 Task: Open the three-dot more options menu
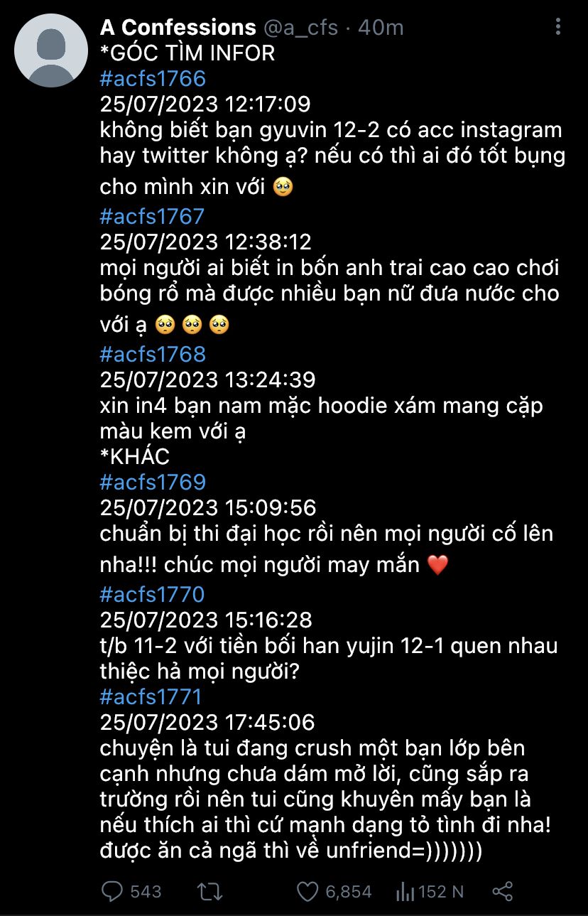click(x=558, y=27)
